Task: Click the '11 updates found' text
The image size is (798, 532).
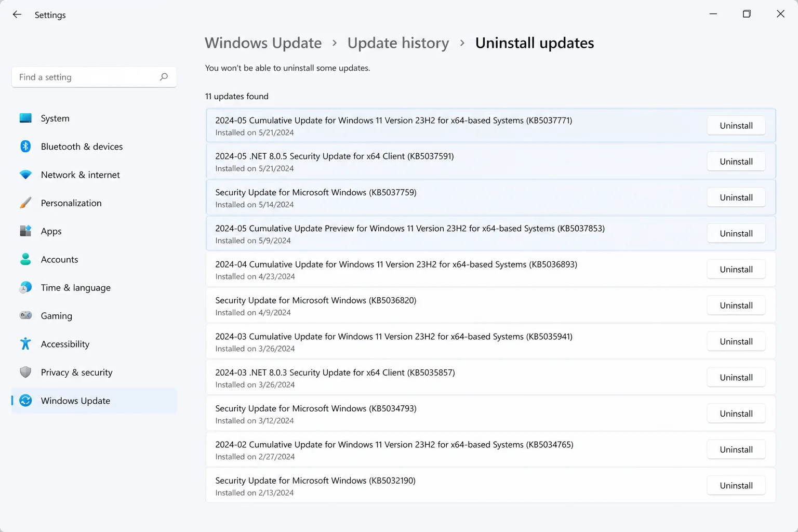Action: (237, 96)
